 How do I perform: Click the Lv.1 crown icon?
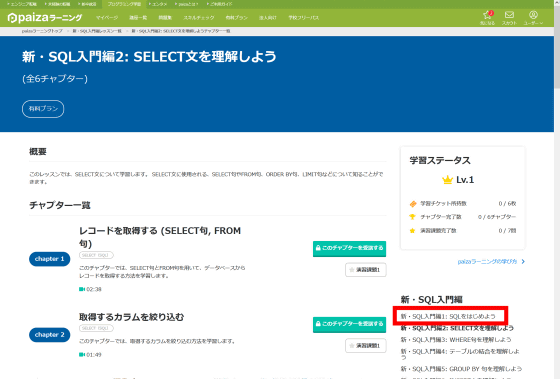click(x=447, y=179)
